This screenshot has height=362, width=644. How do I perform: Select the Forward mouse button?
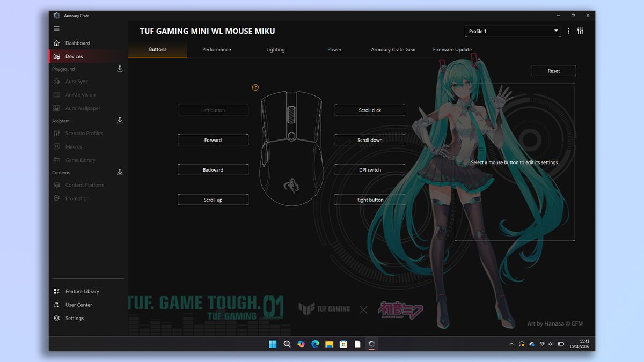213,140
